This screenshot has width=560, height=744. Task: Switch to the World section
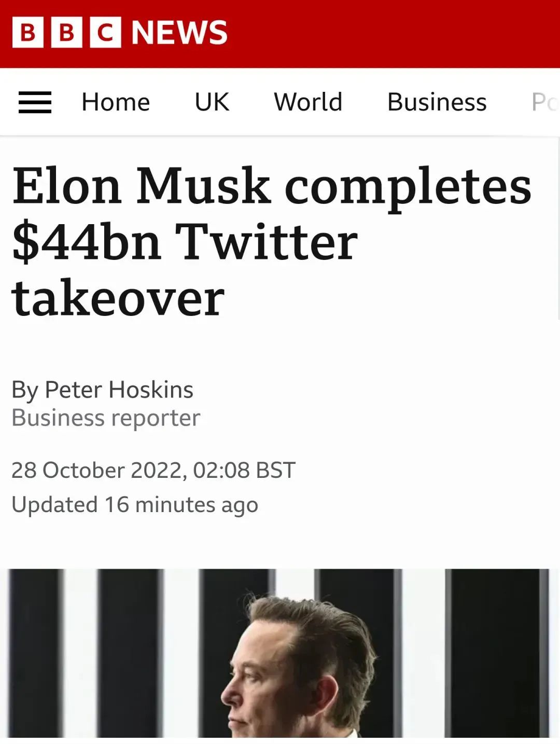(x=308, y=102)
